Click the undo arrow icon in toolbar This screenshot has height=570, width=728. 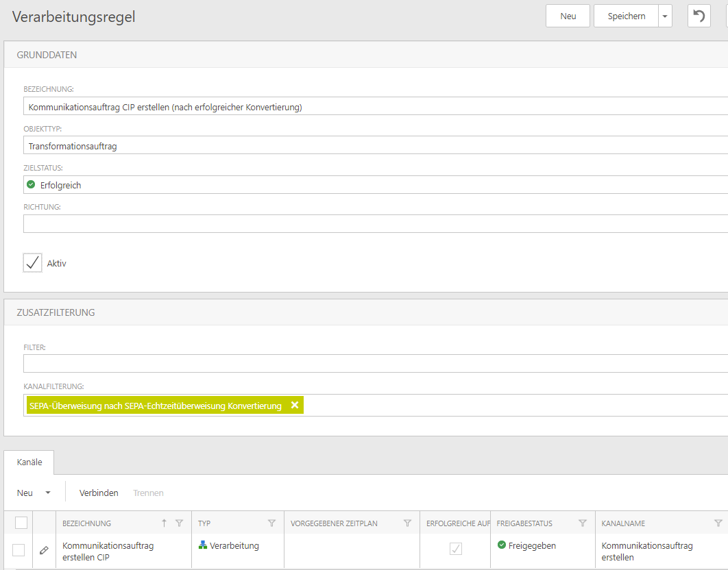699,16
